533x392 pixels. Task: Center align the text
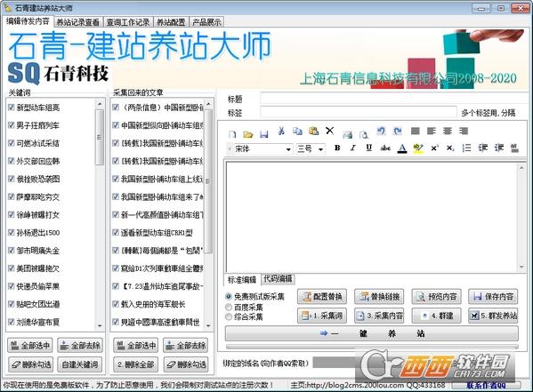click(448, 131)
